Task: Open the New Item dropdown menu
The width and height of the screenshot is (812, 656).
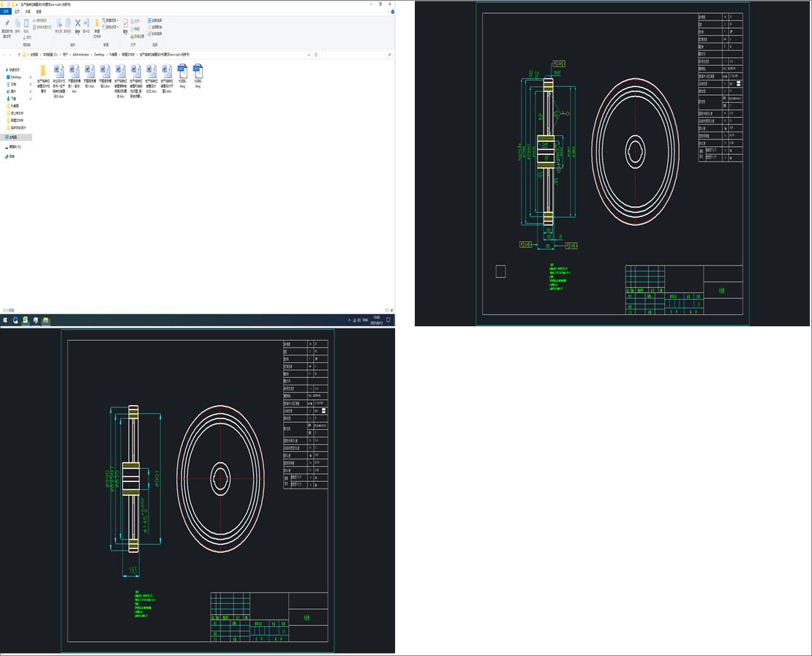Action: (110, 20)
